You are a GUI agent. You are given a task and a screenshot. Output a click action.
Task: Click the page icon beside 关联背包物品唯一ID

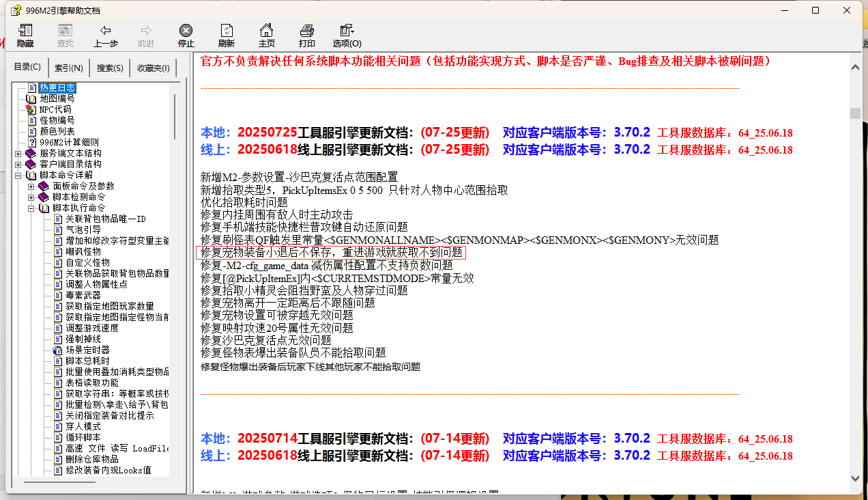pos(57,219)
